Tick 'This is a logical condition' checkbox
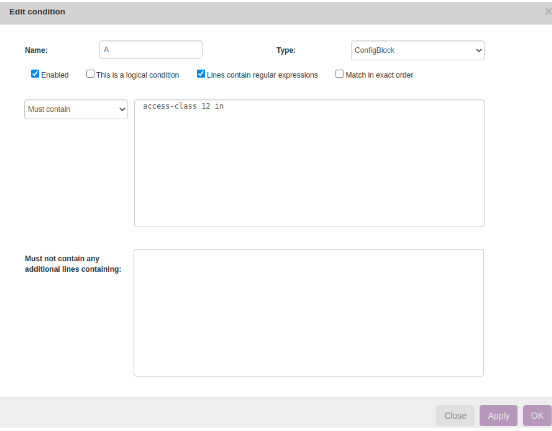552x431 pixels. click(90, 74)
